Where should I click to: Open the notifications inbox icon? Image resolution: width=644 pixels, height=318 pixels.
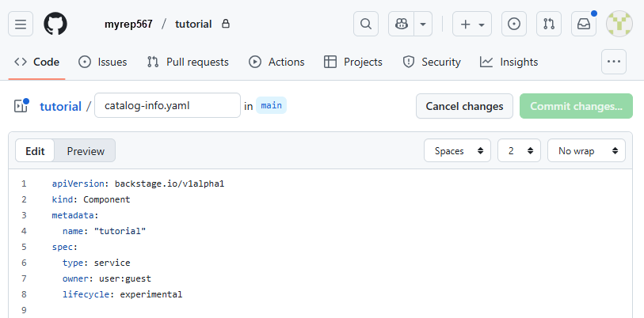click(x=584, y=24)
